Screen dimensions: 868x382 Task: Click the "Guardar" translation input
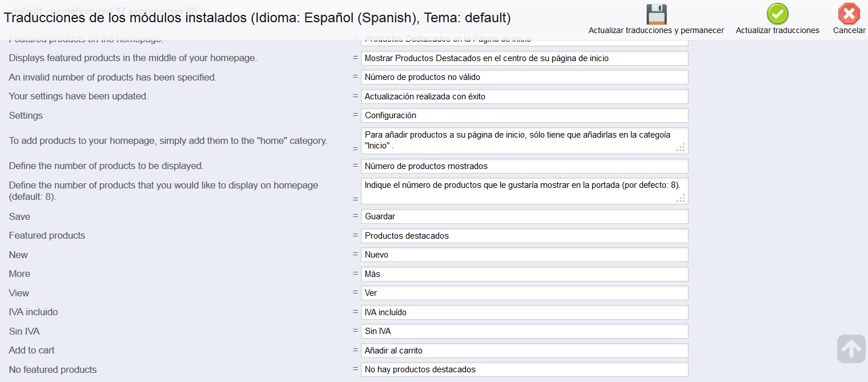(x=524, y=216)
